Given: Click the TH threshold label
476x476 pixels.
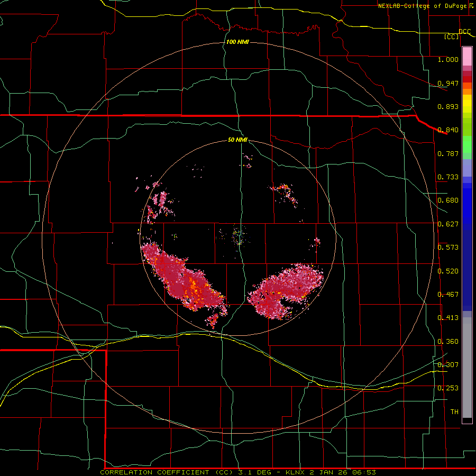Looking at the screenshot, I should tap(454, 412).
